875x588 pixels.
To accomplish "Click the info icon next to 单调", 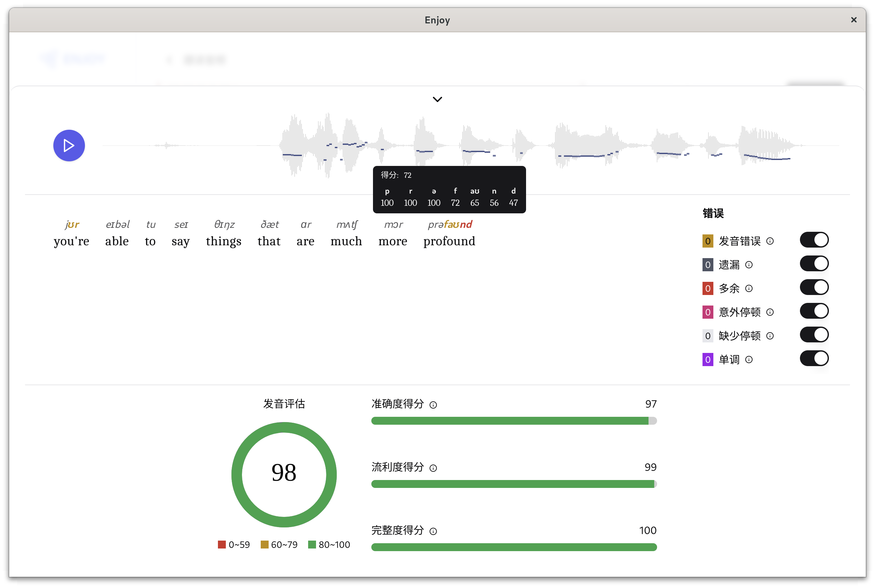I will coord(749,359).
